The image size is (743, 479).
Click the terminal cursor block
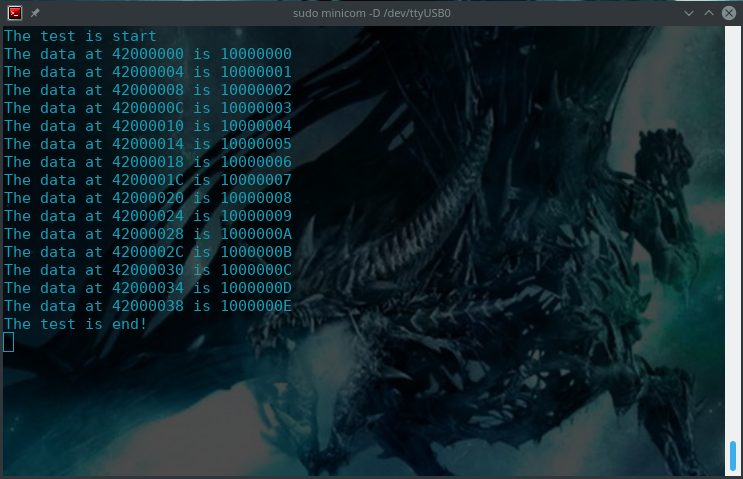(x=9, y=342)
